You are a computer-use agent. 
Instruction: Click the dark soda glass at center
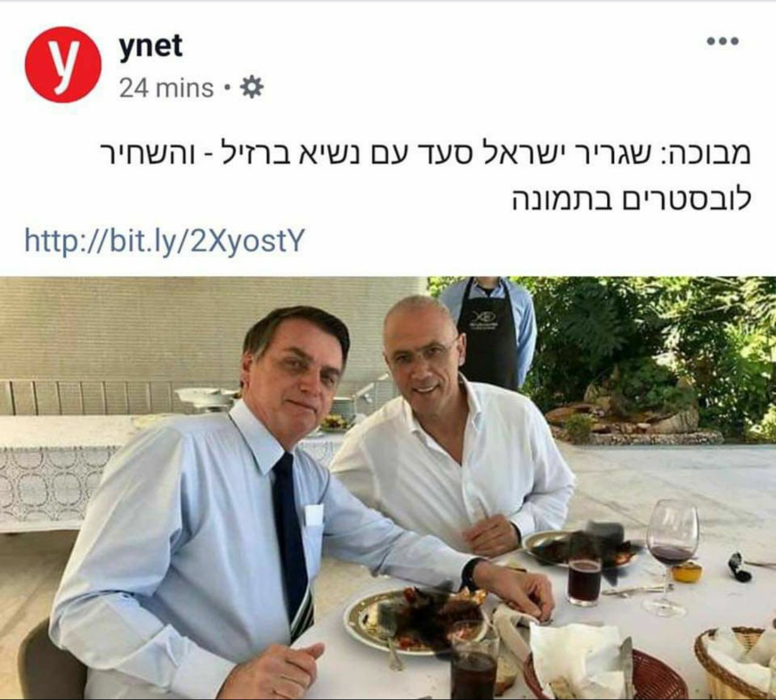[x=584, y=580]
